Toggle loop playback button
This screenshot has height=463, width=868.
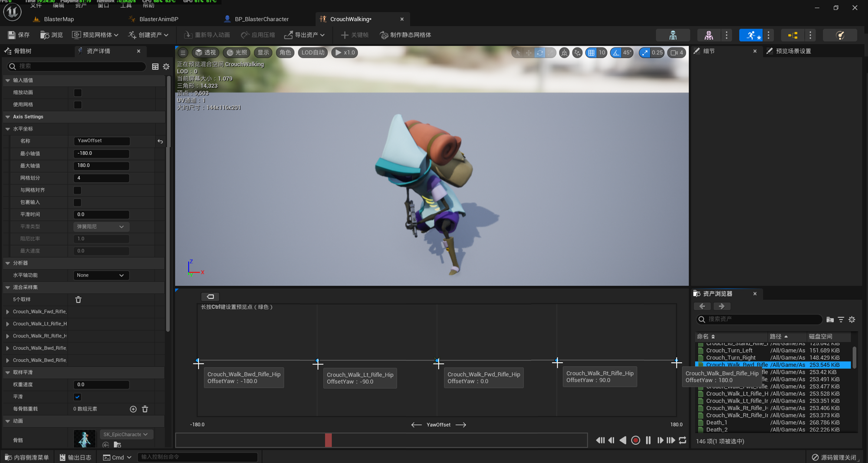[683, 440]
